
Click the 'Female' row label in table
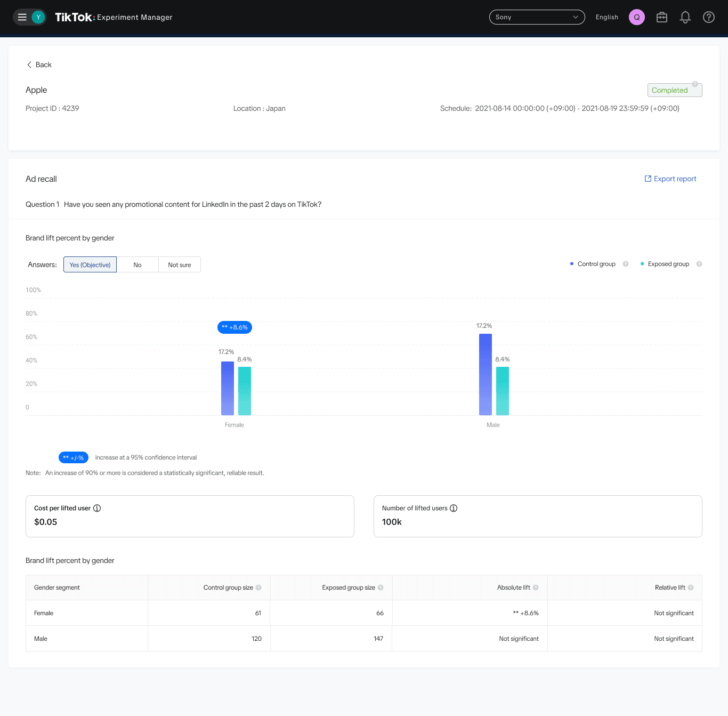click(44, 613)
